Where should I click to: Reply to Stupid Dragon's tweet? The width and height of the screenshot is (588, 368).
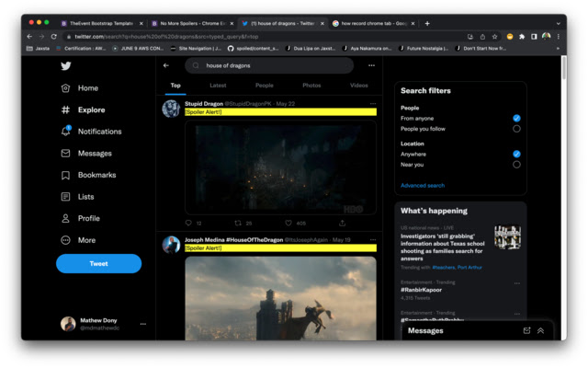point(188,223)
